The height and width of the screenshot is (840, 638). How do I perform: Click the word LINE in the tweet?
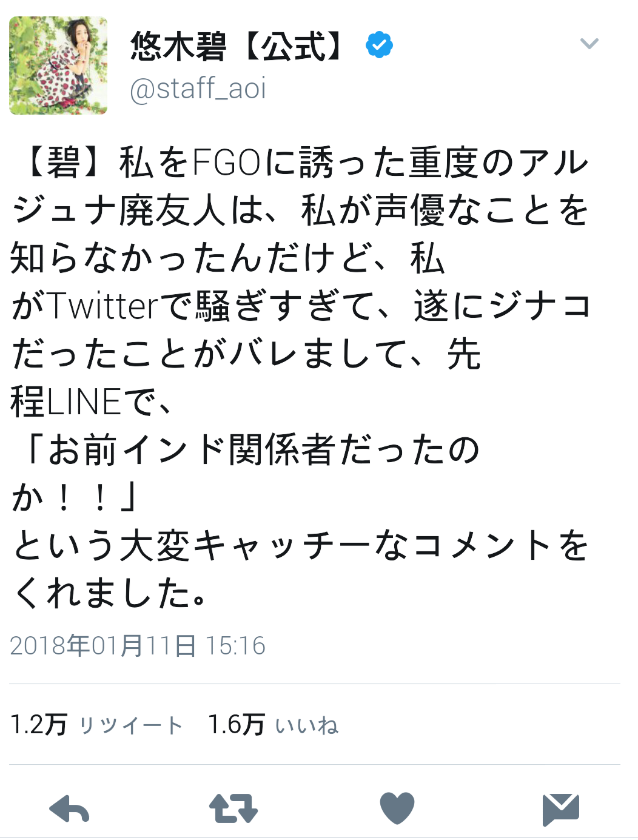pyautogui.click(x=85, y=402)
